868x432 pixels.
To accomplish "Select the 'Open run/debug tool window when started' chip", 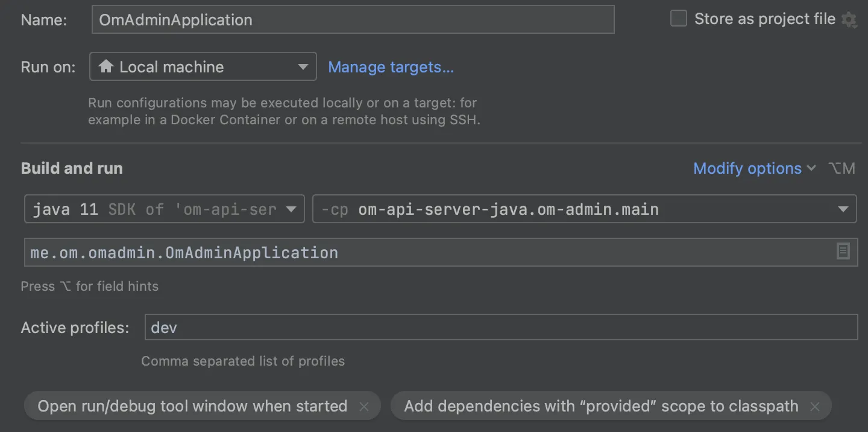I will click(192, 406).
